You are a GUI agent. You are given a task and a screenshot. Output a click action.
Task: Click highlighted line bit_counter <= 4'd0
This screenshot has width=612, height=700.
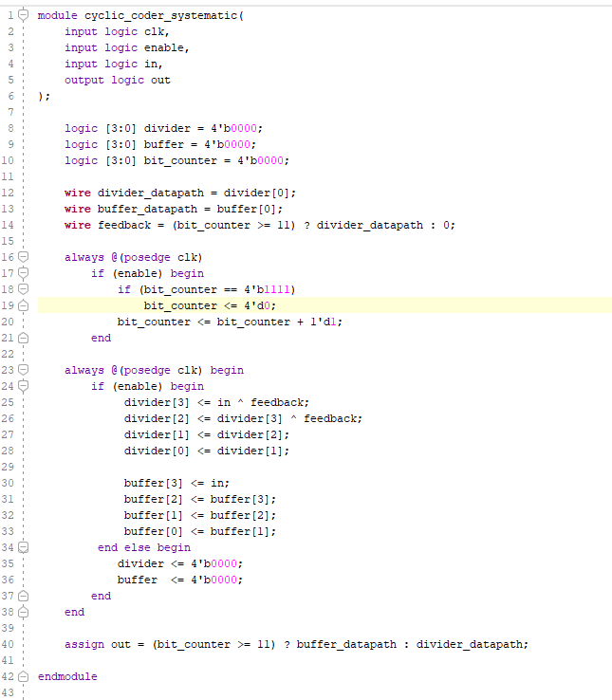pyautogui.click(x=210, y=305)
